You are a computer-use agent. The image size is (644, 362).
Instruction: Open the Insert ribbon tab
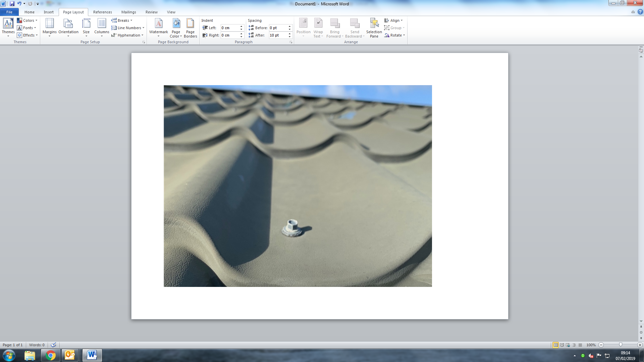[x=49, y=12]
